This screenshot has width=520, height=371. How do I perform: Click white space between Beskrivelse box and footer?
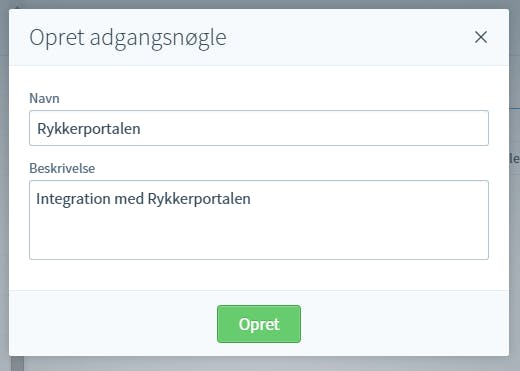259,275
